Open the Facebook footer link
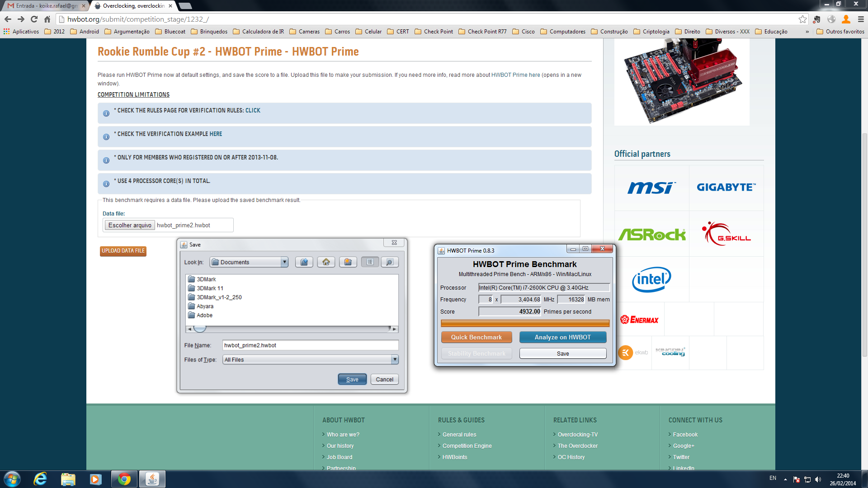The width and height of the screenshot is (868, 488). pyautogui.click(x=685, y=434)
